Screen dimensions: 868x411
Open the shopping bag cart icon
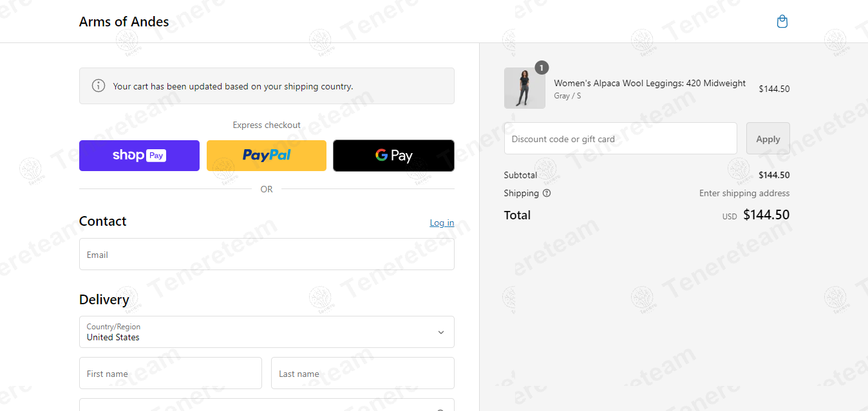point(782,22)
